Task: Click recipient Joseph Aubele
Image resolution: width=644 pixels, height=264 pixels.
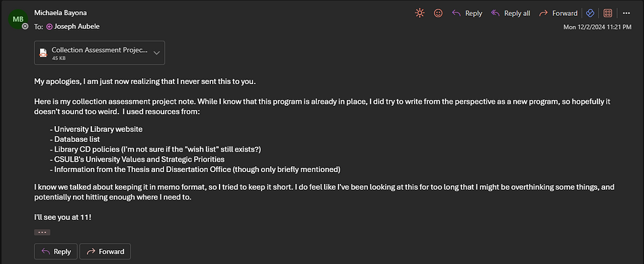Action: 77,26
